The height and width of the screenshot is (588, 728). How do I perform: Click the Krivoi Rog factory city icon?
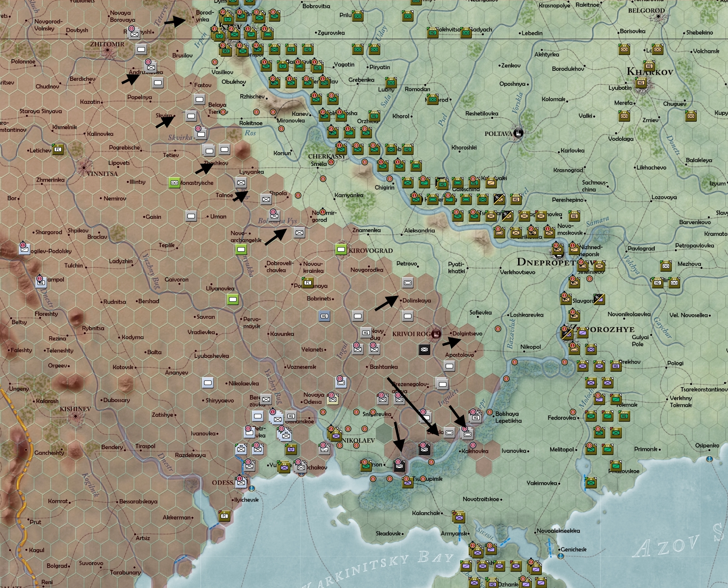(436, 333)
